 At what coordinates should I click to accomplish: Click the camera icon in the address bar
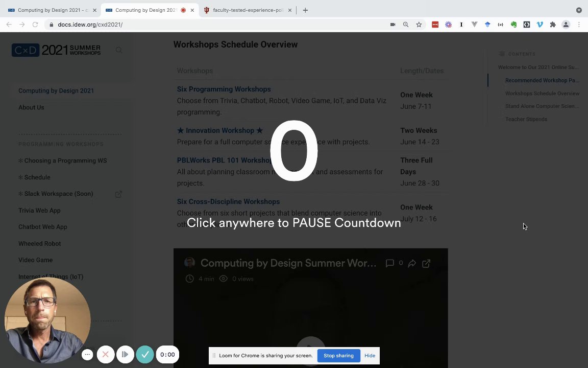click(x=393, y=25)
